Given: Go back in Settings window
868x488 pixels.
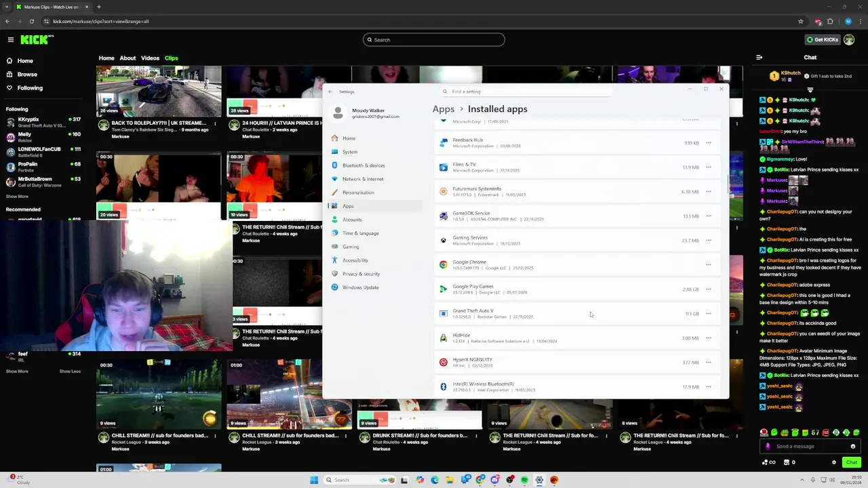Looking at the screenshot, I should click(x=330, y=91).
